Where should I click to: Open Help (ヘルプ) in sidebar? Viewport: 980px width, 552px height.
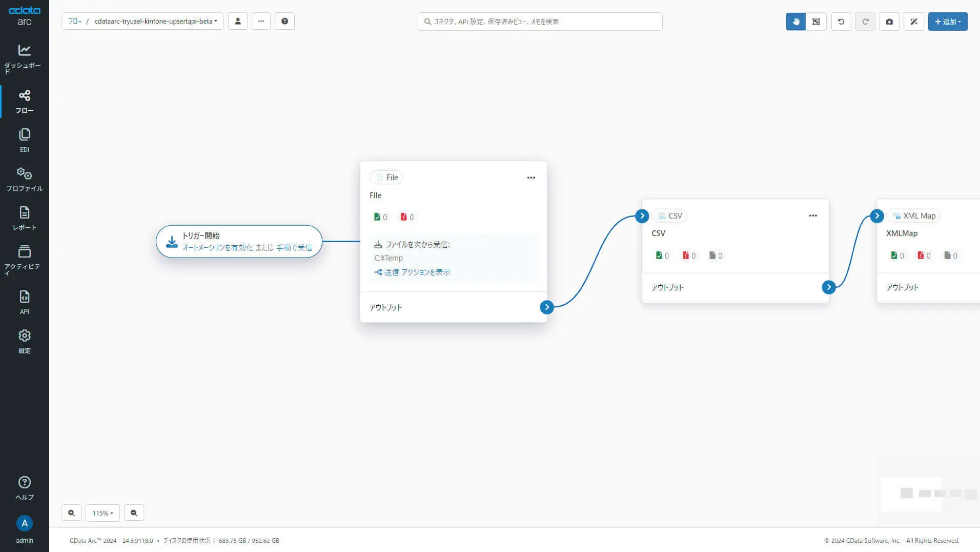coord(24,488)
